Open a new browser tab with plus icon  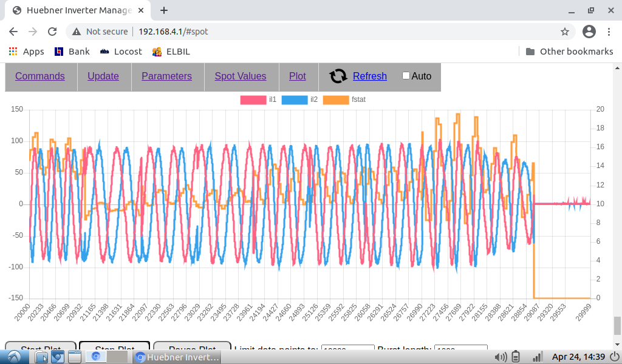[x=164, y=10]
